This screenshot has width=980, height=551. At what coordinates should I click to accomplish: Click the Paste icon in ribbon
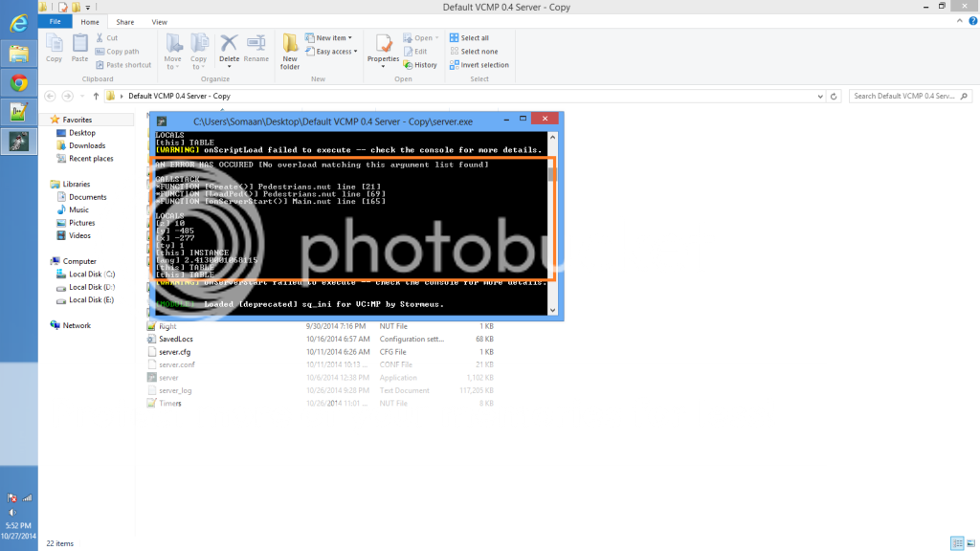pos(79,48)
